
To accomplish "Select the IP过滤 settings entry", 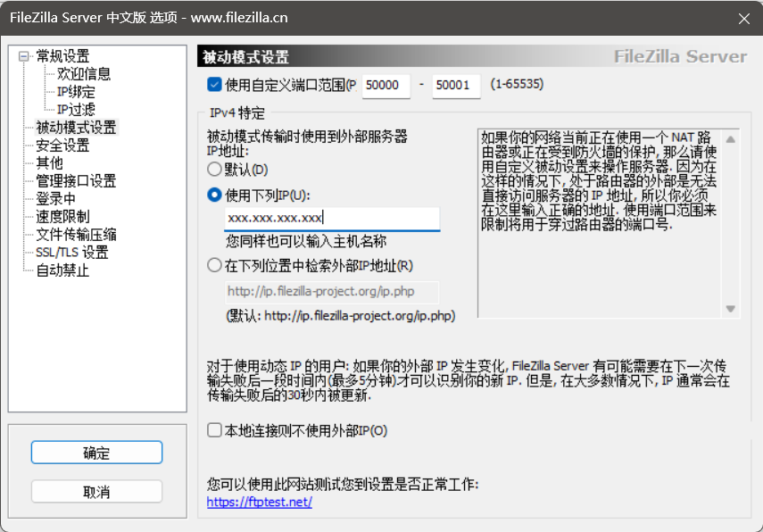I will pos(76,109).
